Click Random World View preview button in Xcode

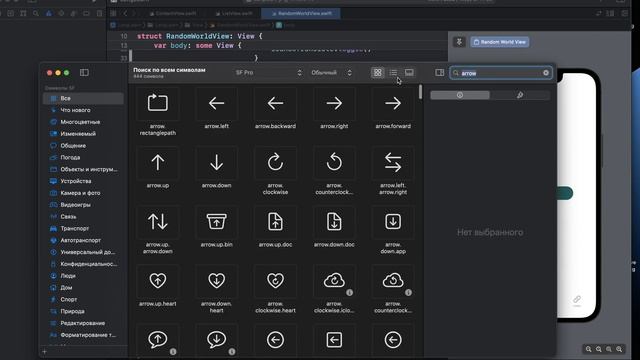pyautogui.click(x=500, y=42)
